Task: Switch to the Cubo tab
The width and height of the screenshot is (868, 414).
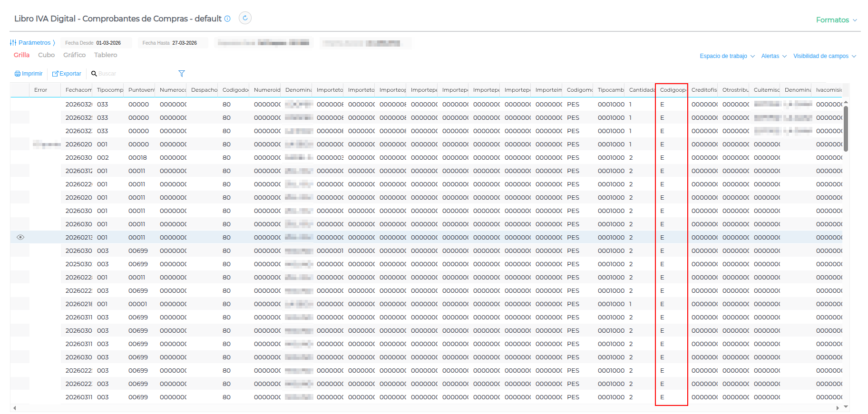Action: pyautogui.click(x=47, y=55)
